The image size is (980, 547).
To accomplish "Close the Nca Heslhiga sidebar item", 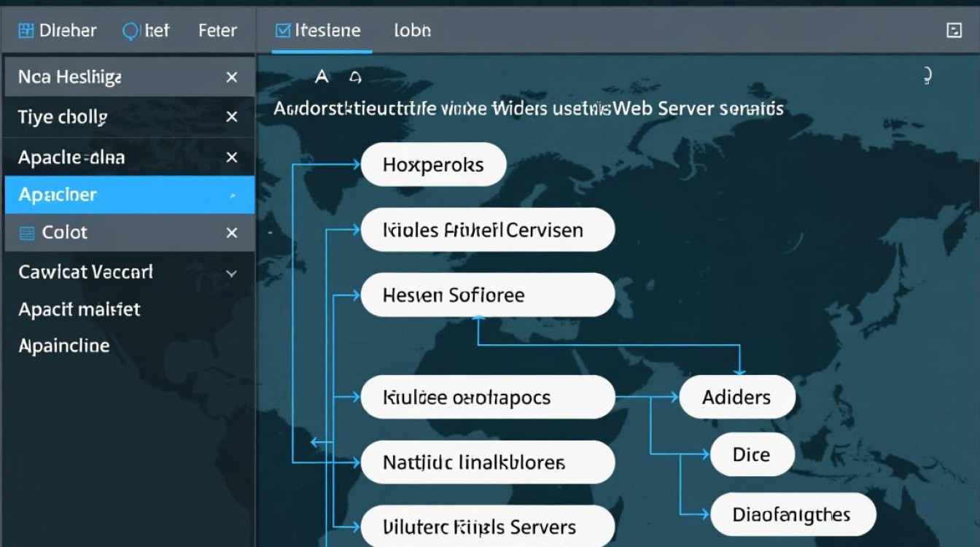I will click(x=232, y=77).
